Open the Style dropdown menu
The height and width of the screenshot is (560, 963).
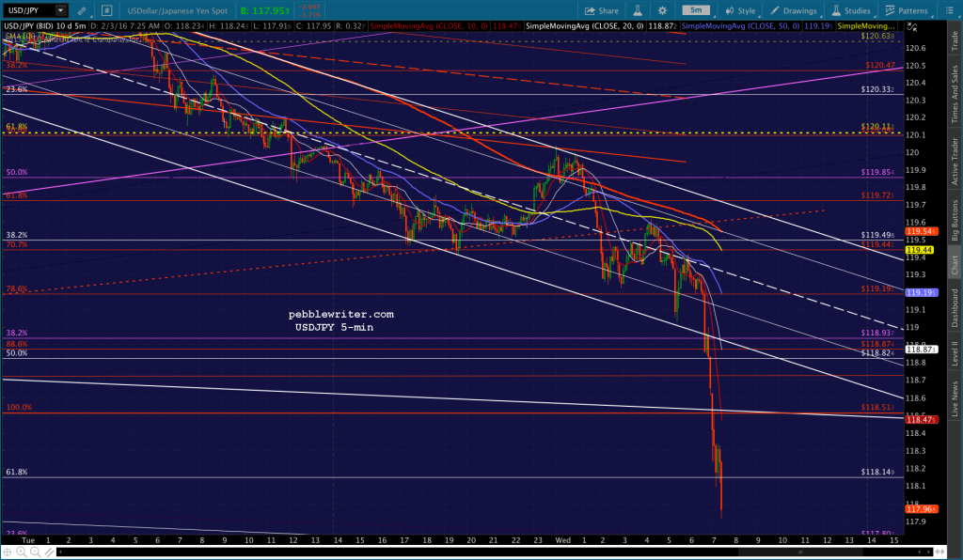(x=741, y=10)
